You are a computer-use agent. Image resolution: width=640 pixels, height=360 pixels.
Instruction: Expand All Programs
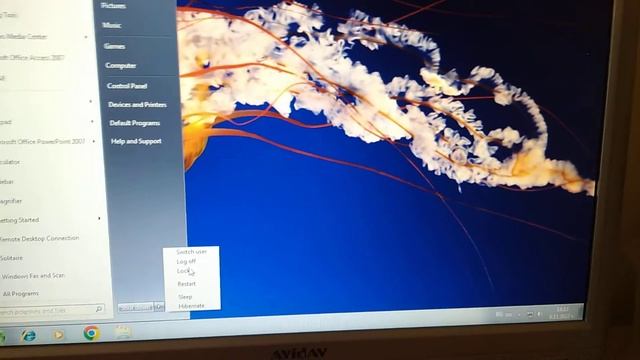[20, 293]
